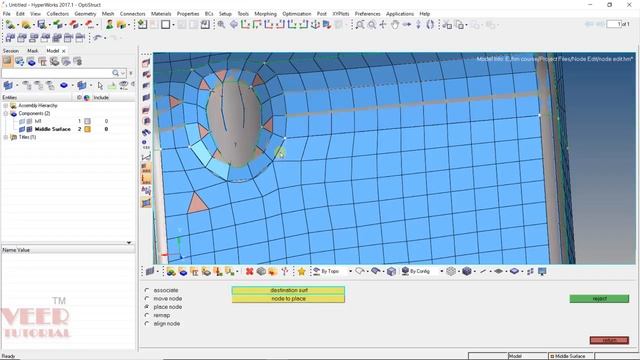Click the user profiles person icon
The image size is (640, 360).
109,24
